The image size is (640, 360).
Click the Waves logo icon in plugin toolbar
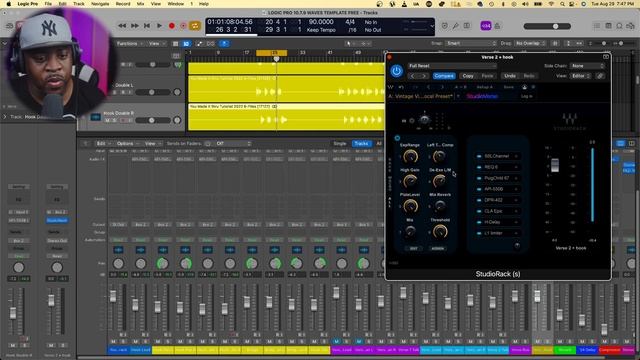pyautogui.click(x=391, y=87)
